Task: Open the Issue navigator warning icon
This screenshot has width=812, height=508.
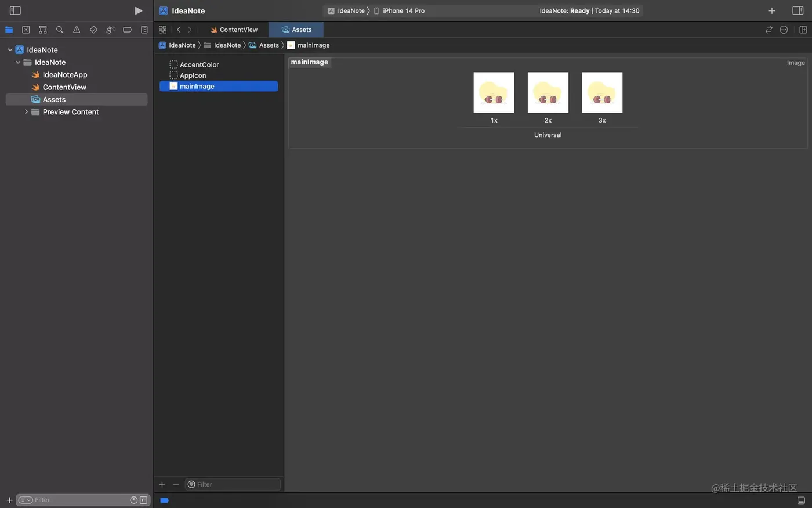Action: pyautogui.click(x=77, y=30)
